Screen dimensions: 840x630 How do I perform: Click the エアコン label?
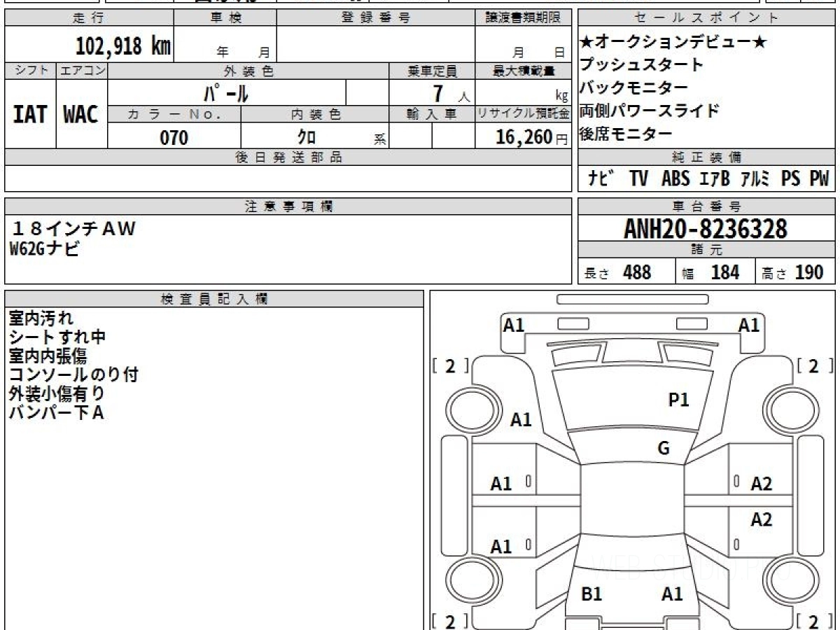point(82,71)
